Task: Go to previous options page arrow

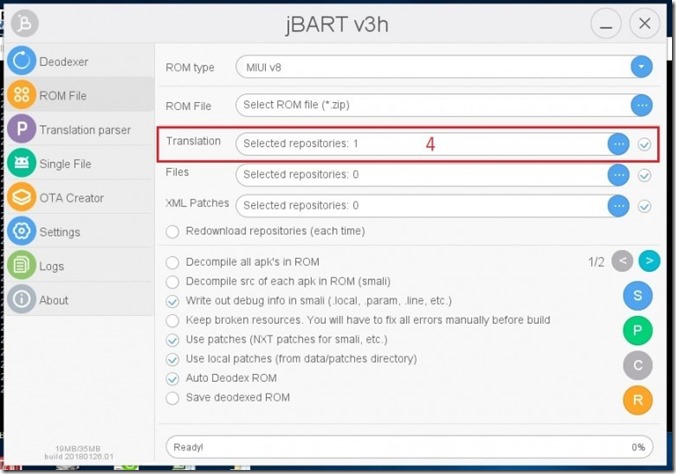Action: tap(622, 261)
